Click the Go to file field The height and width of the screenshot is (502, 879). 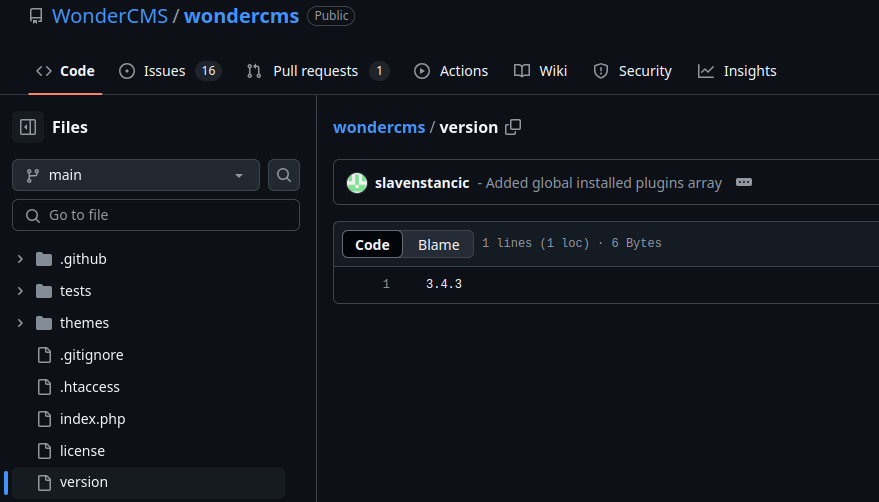[x=156, y=215]
